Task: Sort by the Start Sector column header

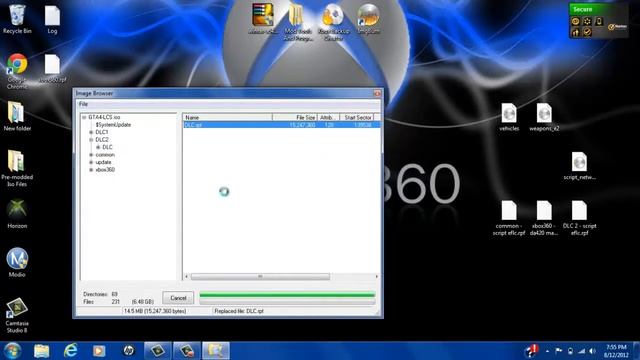Action: click(x=357, y=118)
